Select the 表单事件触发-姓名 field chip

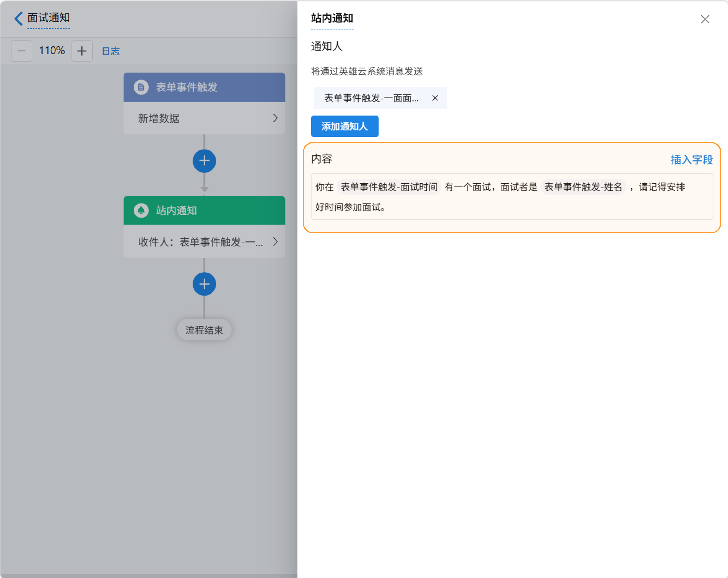(x=583, y=187)
